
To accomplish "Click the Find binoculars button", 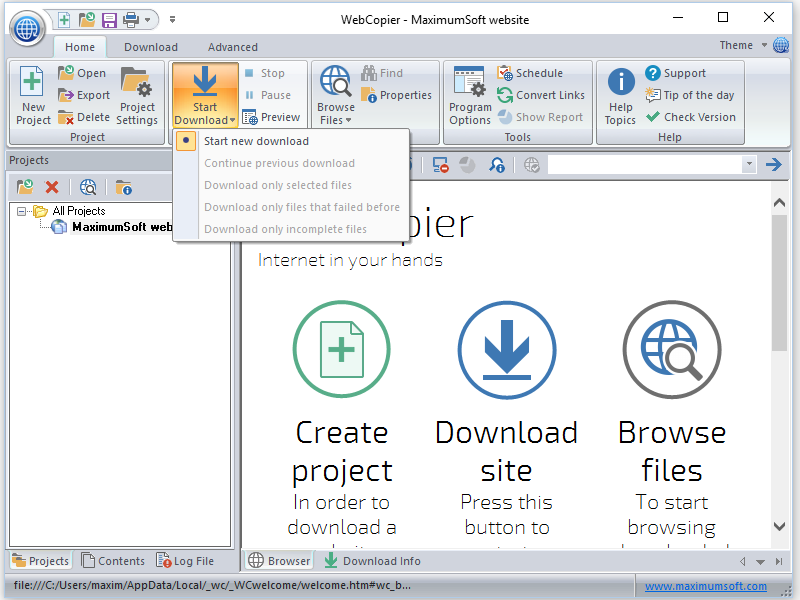I will (382, 73).
